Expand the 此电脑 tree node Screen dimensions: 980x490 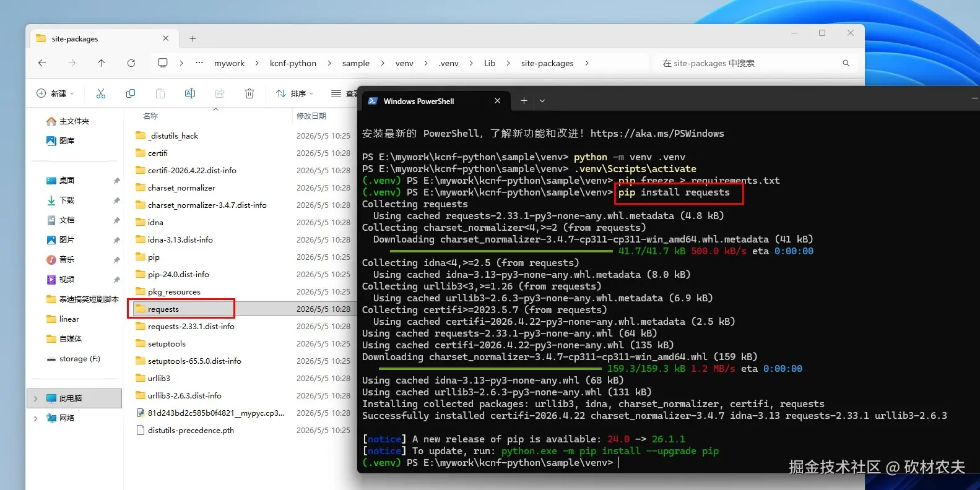pyautogui.click(x=35, y=398)
